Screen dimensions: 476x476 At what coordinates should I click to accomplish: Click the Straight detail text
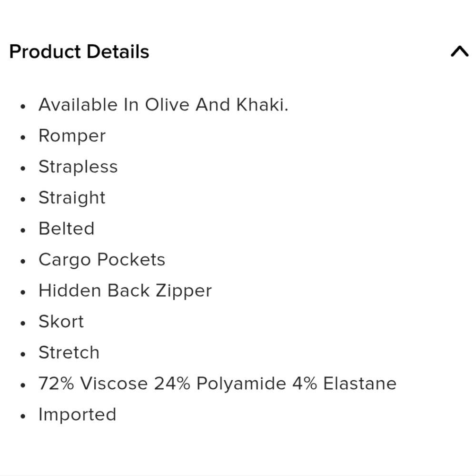tap(72, 198)
